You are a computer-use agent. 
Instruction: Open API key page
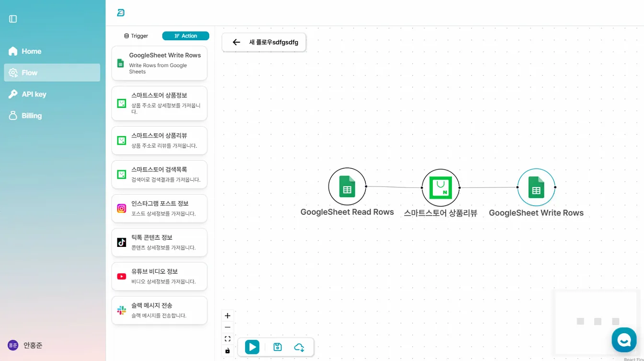(x=34, y=94)
